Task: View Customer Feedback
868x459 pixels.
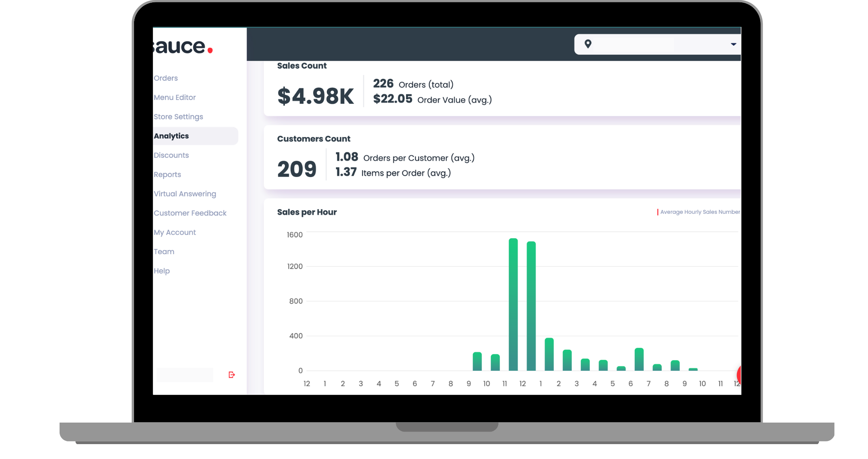Action: pyautogui.click(x=190, y=213)
